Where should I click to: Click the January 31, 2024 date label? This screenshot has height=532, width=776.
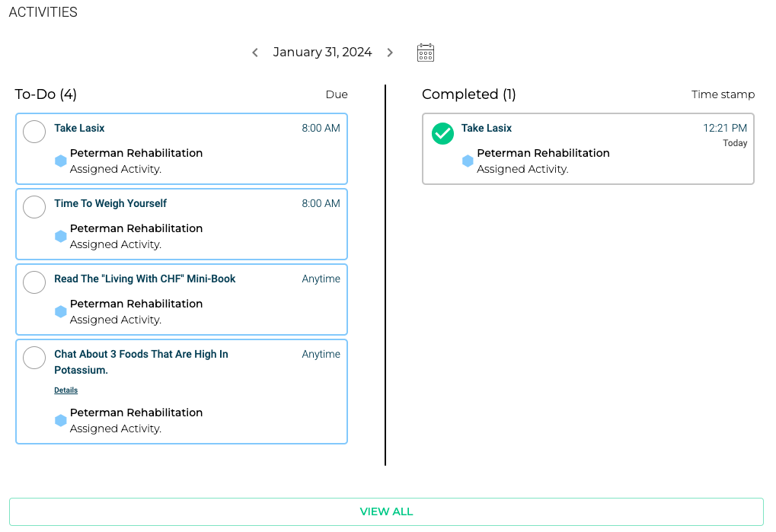322,52
